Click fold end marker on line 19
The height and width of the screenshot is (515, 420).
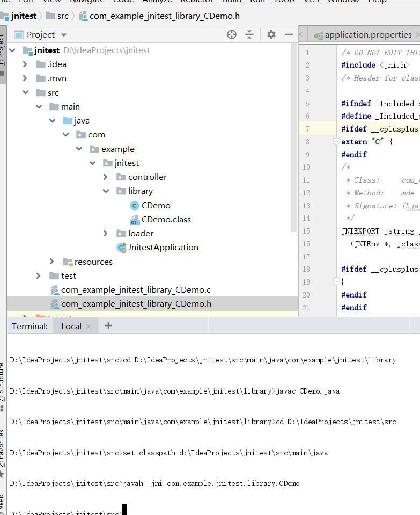click(x=336, y=281)
